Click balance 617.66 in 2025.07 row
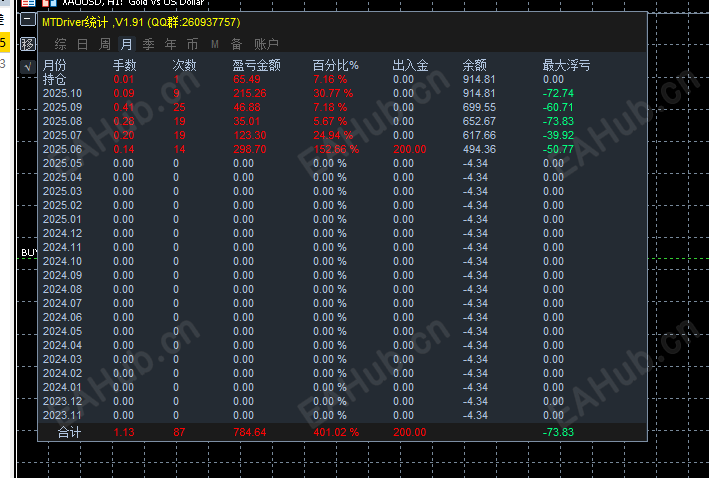 479,136
